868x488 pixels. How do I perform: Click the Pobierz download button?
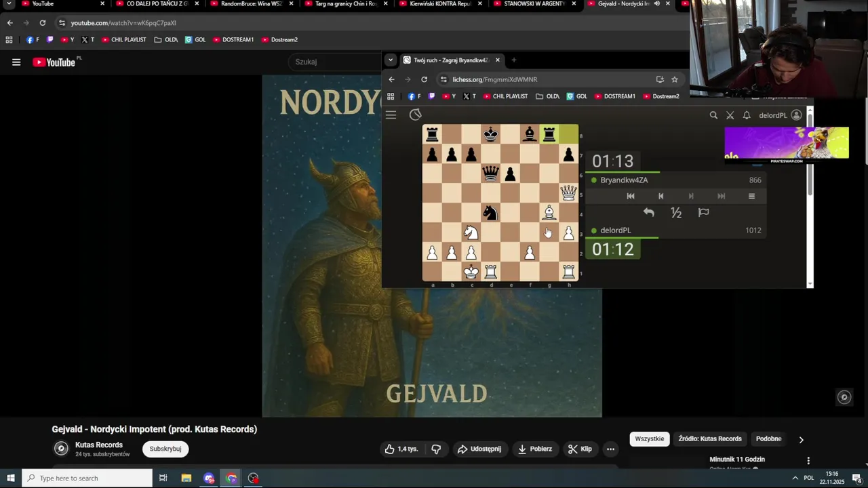click(534, 449)
